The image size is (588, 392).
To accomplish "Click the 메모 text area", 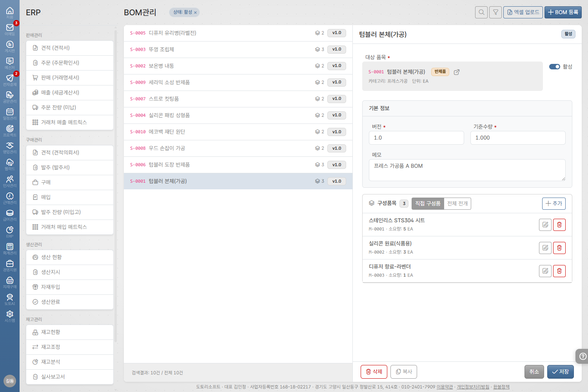I will pos(467,170).
